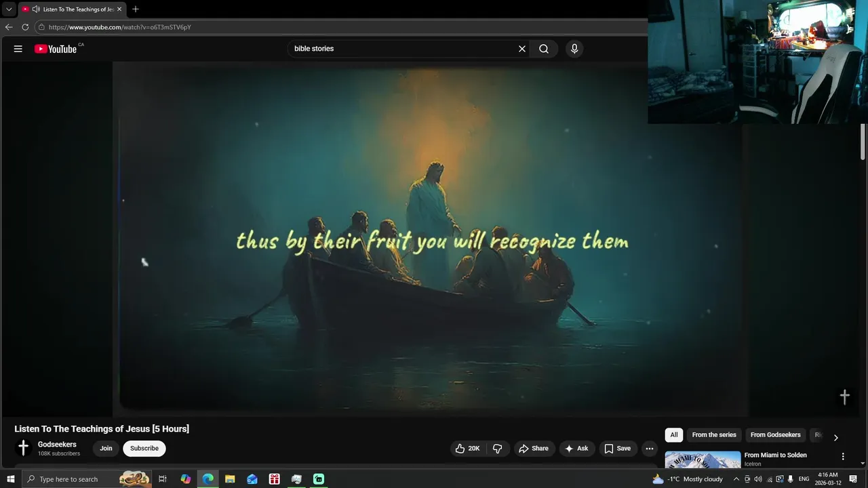This screenshot has height=488, width=868.
Task: Open the notification center
Action: pyautogui.click(x=854, y=479)
